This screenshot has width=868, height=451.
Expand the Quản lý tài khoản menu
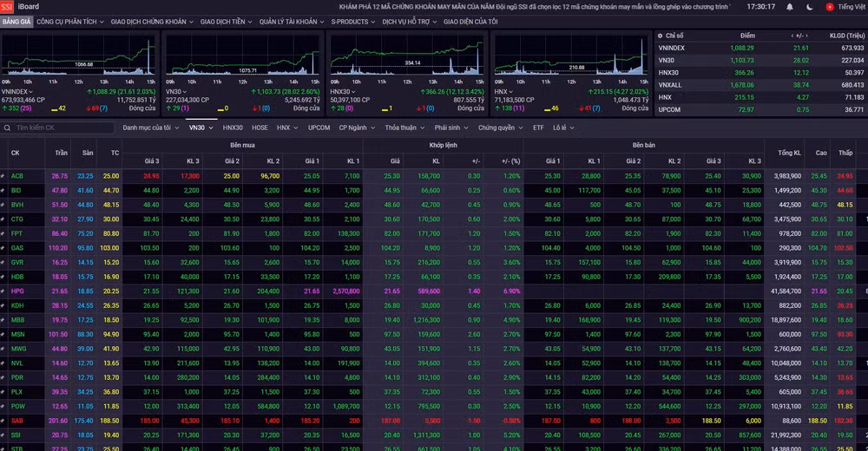pyautogui.click(x=291, y=22)
